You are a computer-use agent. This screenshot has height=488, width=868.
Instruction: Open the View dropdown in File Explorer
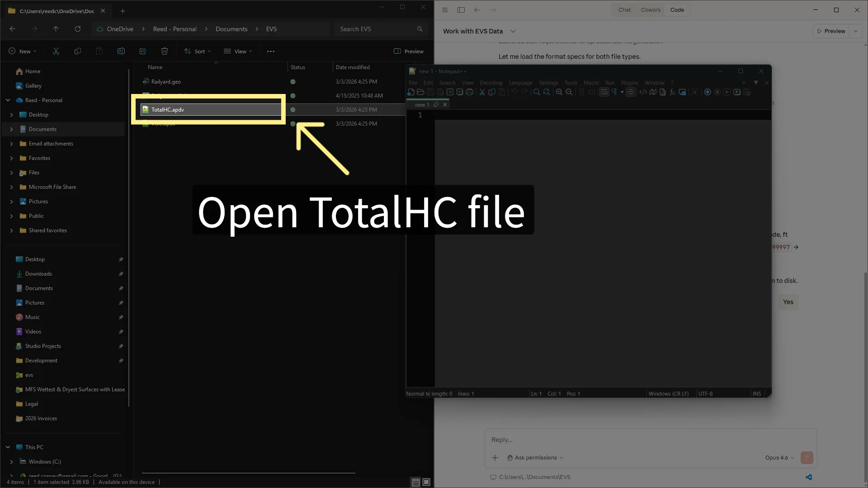238,51
